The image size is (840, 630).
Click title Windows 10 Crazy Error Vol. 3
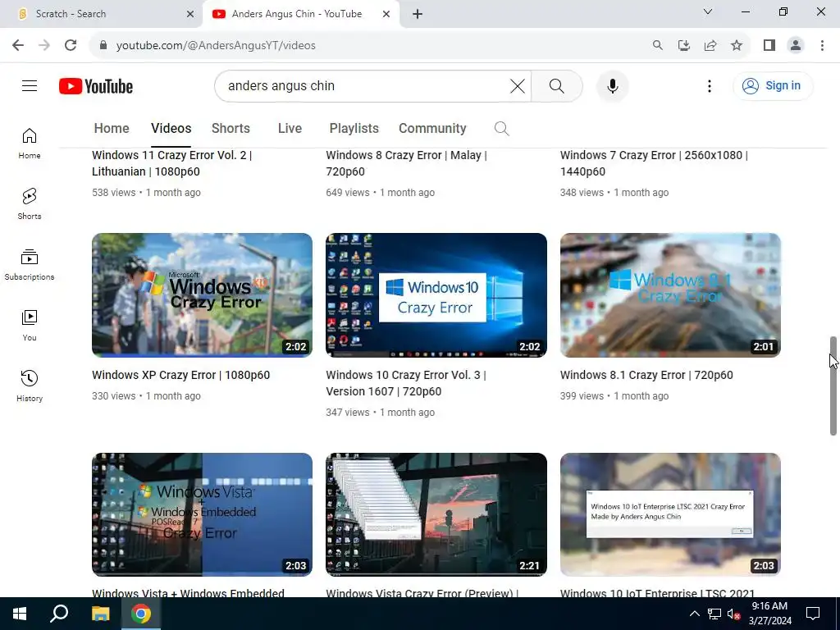click(x=406, y=383)
